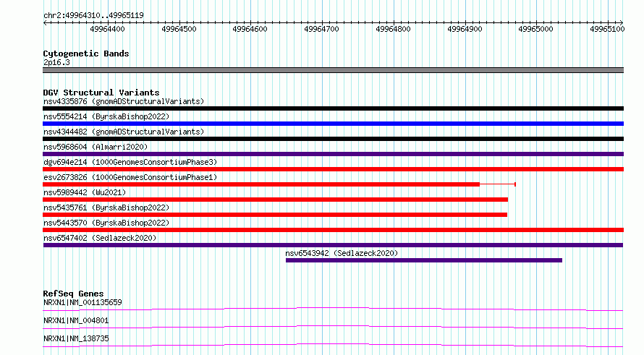Open variant nsv6547402 Sedlazeck2020 label

[100, 238]
